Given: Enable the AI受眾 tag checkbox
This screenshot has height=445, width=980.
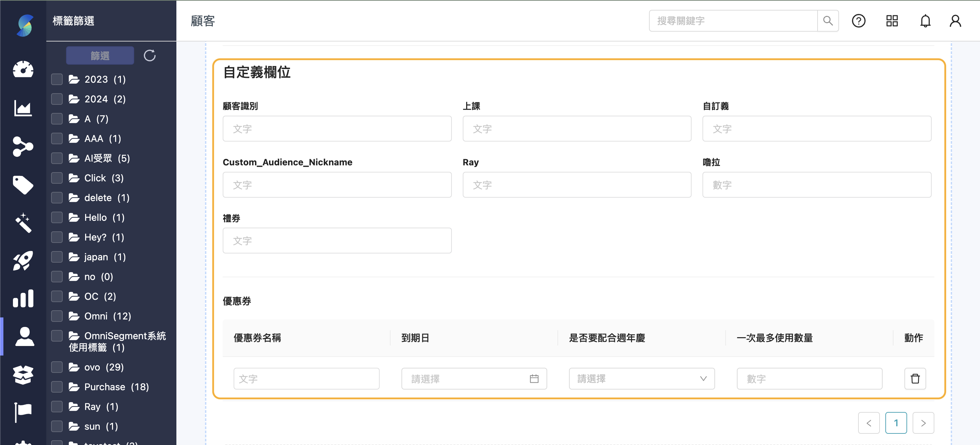Looking at the screenshot, I should tap(57, 158).
